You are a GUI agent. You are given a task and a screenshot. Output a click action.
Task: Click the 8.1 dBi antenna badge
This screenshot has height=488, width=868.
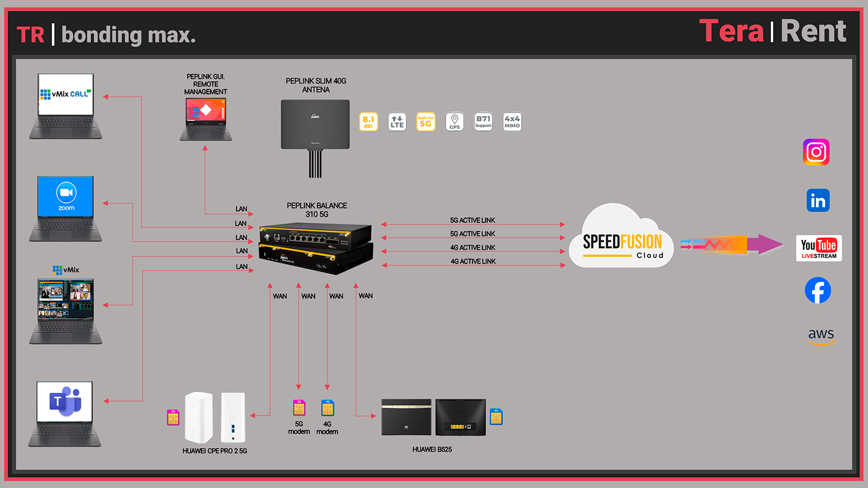[368, 121]
